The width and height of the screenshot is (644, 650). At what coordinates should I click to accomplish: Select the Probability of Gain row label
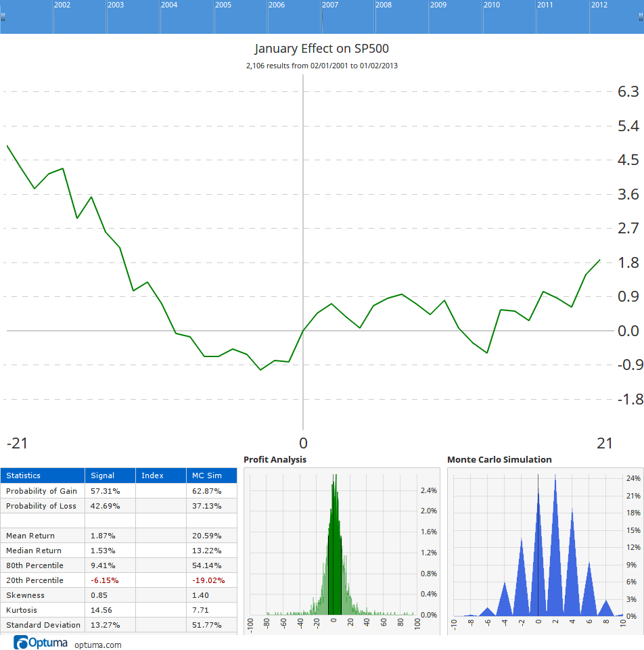tap(41, 491)
